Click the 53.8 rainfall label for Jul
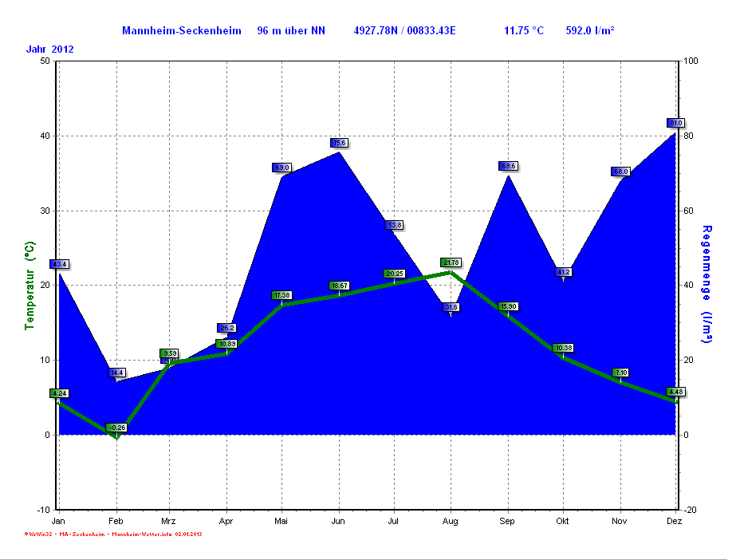This screenshot has width=736, height=560. coord(394,225)
